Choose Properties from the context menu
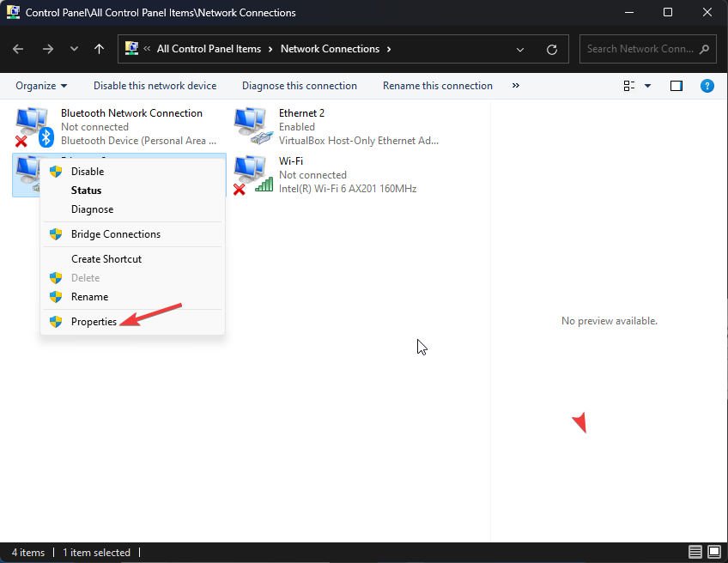The width and height of the screenshot is (728, 563). click(x=94, y=322)
